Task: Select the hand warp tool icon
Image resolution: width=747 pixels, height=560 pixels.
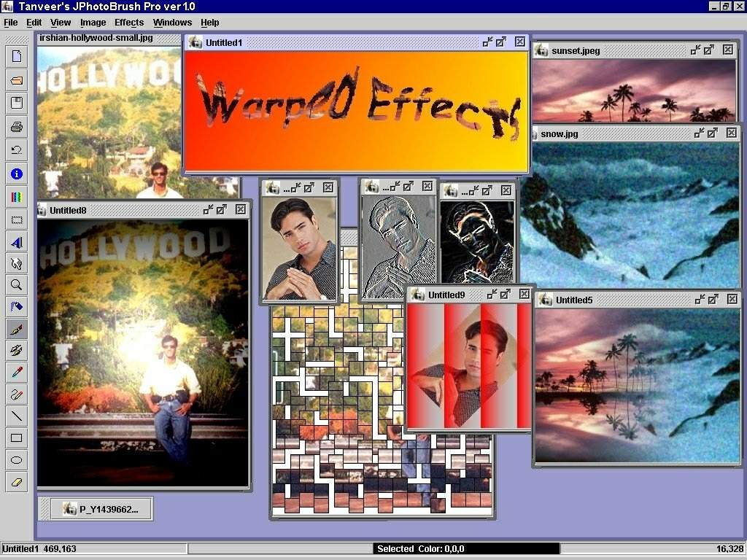Action: click(17, 263)
